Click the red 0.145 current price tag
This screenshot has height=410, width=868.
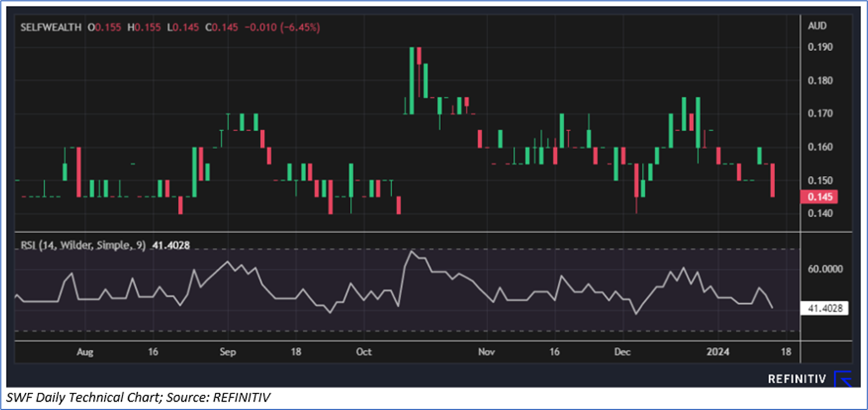(819, 197)
